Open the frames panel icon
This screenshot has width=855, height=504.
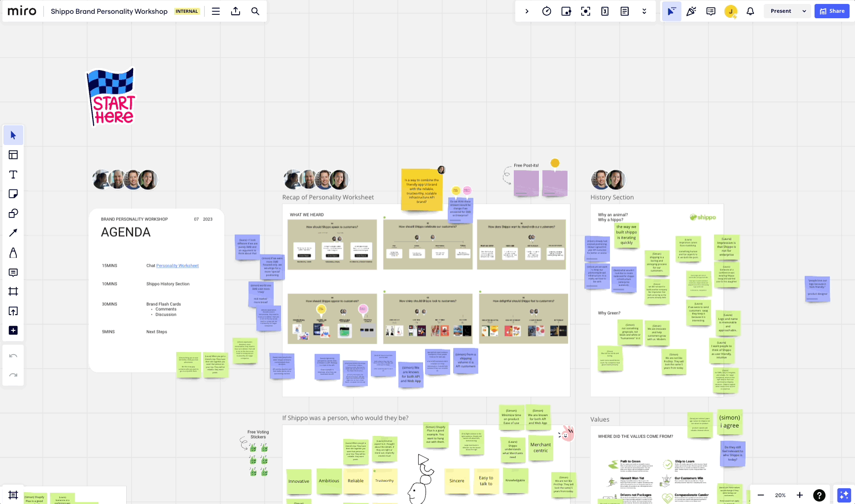[13, 495]
